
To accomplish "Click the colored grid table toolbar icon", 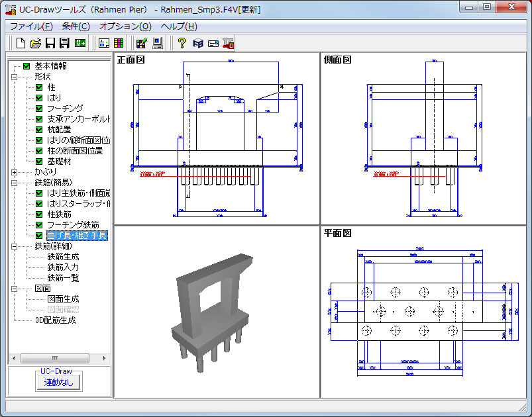I will click(x=121, y=44).
